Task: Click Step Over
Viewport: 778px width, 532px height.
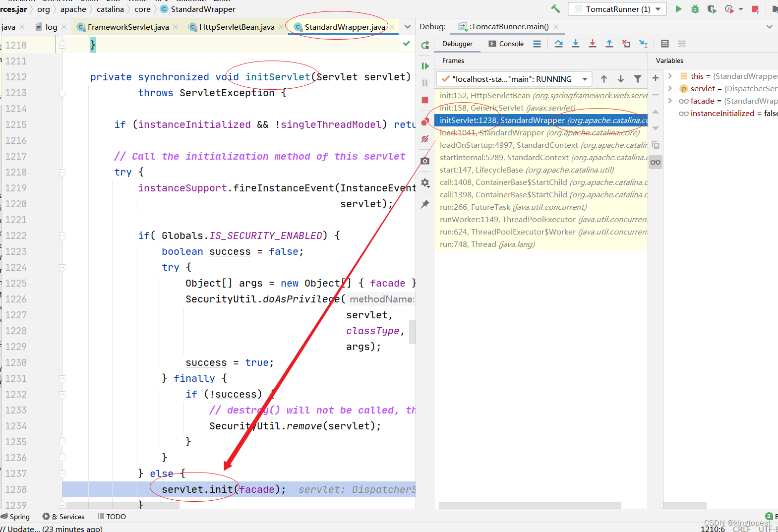Action: pos(559,44)
